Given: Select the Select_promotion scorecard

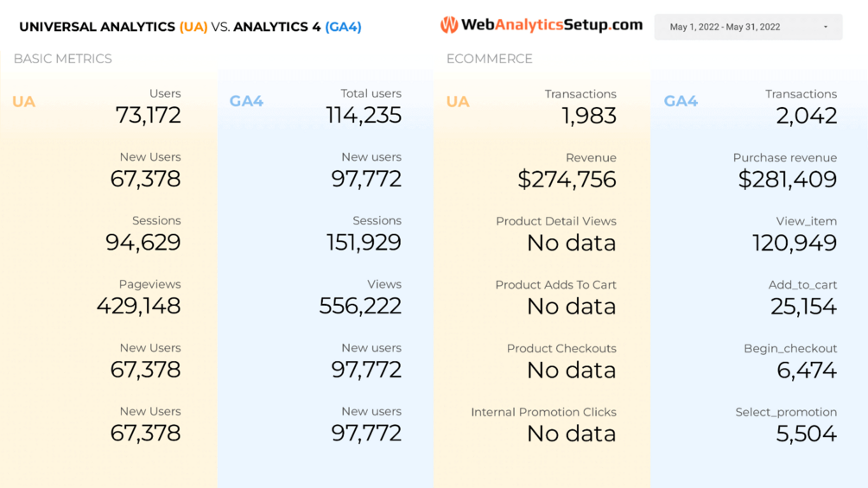Looking at the screenshot, I should point(786,425).
